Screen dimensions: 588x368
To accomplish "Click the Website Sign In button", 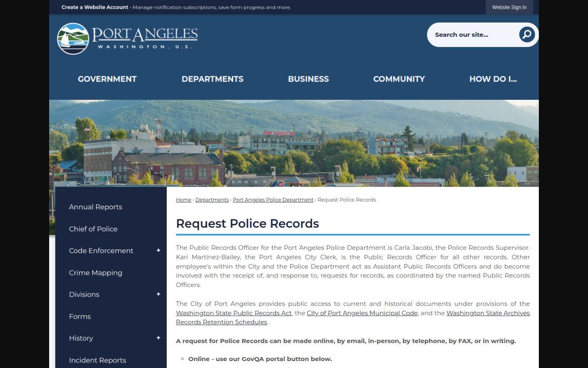I will click(509, 7).
